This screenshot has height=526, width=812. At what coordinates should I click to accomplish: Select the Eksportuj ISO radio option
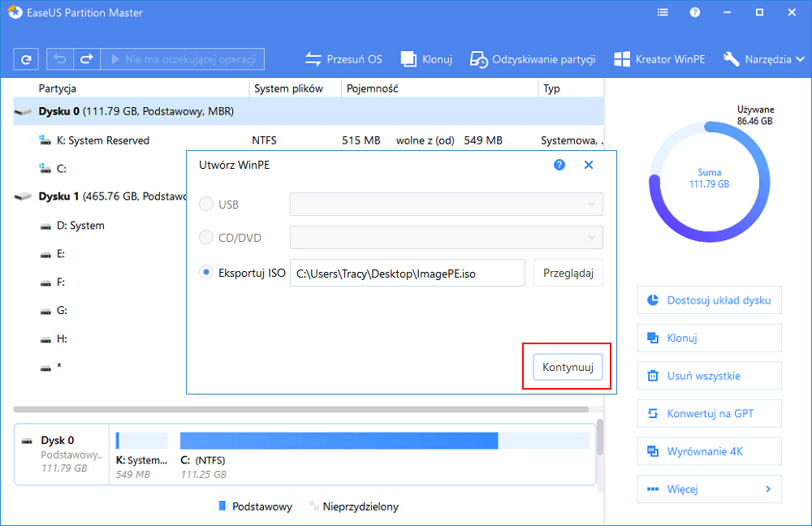pyautogui.click(x=206, y=272)
